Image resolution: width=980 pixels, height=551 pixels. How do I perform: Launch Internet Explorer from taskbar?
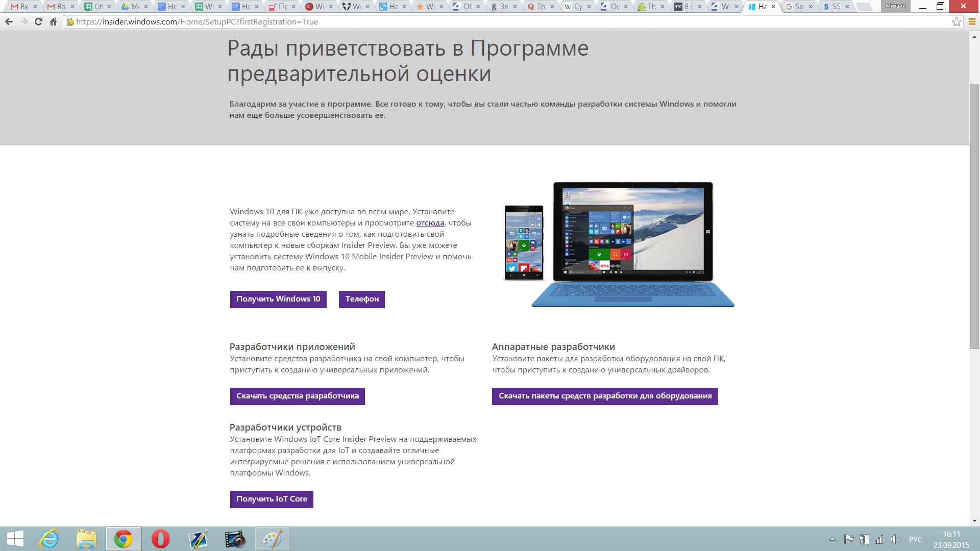tap(50, 539)
